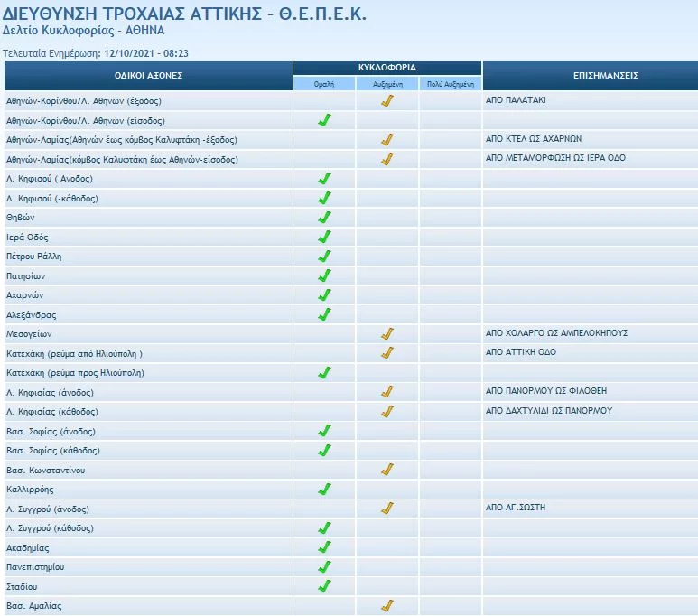Click the green checkmark for Θηβών
This screenshot has width=698, height=616.
[x=324, y=218]
